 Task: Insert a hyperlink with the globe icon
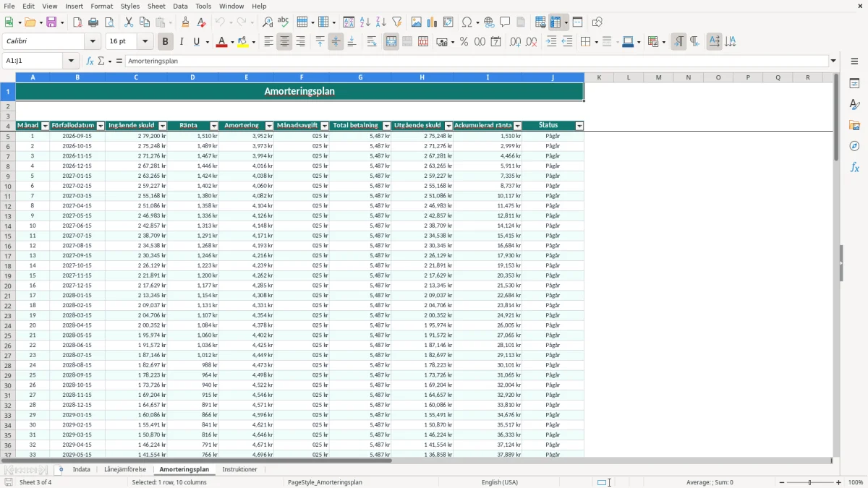pyautogui.click(x=489, y=22)
